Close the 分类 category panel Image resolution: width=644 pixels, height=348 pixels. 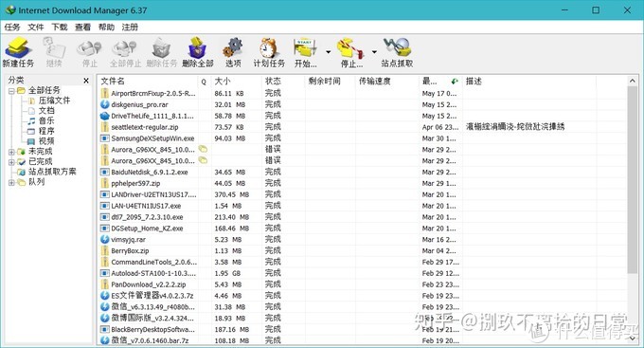point(86,81)
